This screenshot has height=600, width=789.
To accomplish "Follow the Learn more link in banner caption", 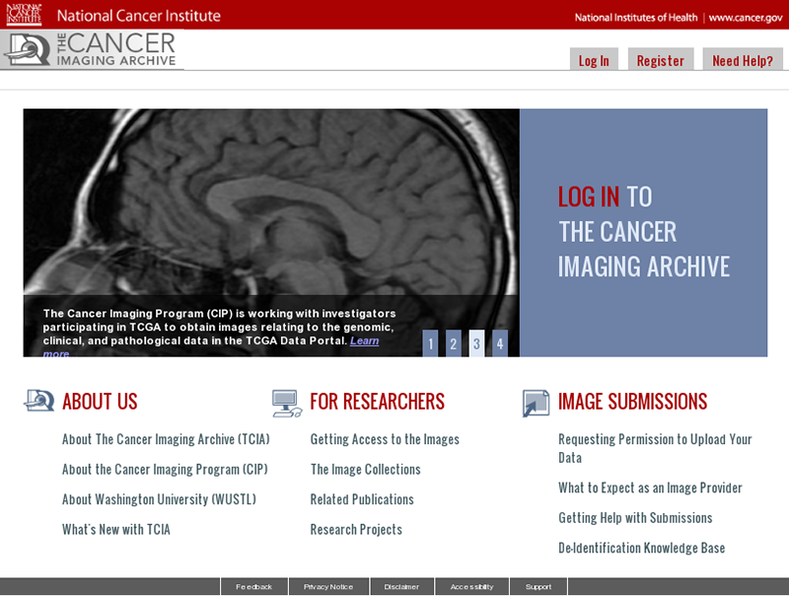I will point(364,341).
